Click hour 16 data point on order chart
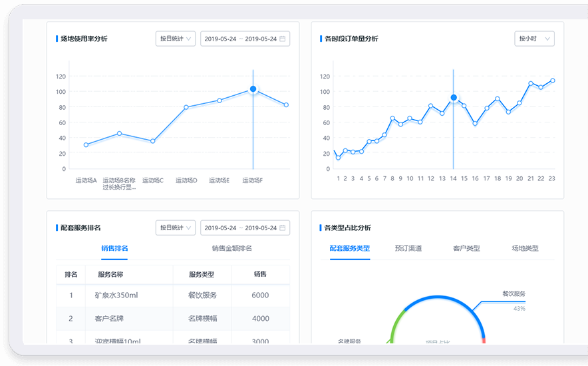This screenshot has height=366, width=588. pos(475,123)
